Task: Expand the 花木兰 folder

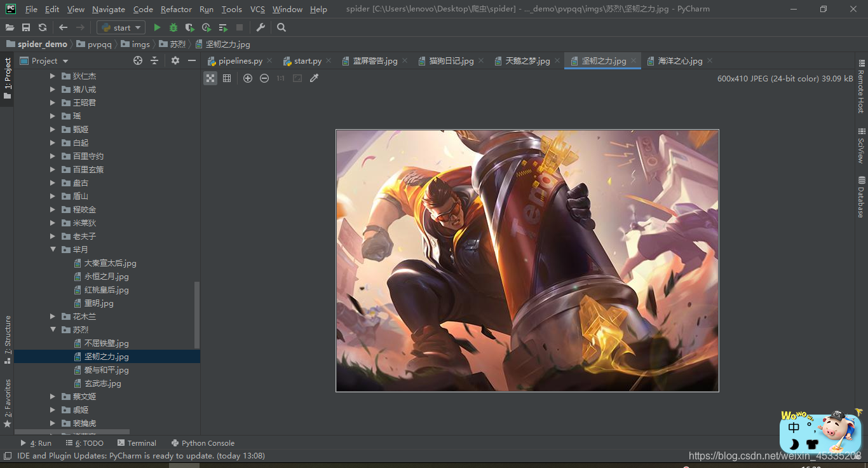Action: 53,317
